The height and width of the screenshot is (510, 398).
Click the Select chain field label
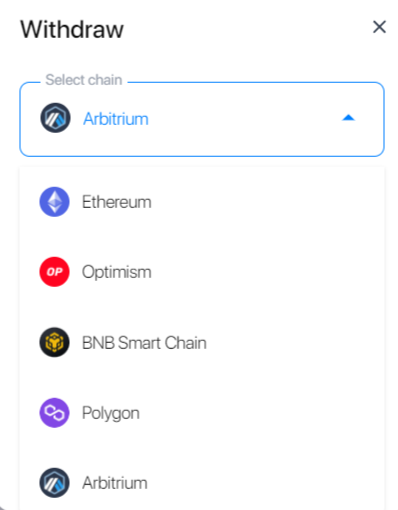(x=84, y=80)
